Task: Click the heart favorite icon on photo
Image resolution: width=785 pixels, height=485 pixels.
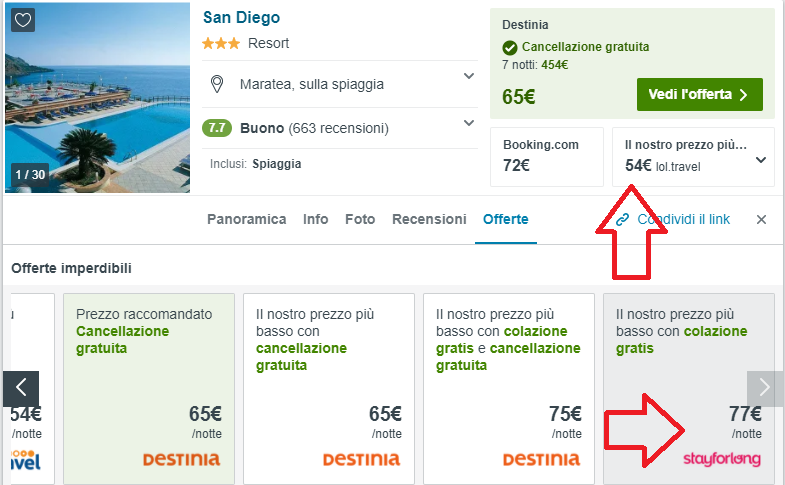Action: [x=24, y=21]
